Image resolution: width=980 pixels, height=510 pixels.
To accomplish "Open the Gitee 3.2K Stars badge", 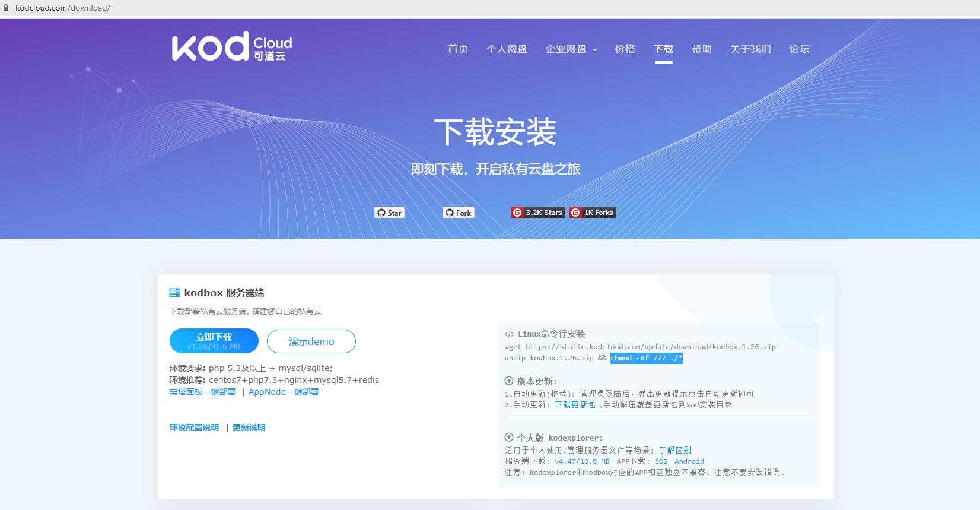I will click(x=538, y=213).
